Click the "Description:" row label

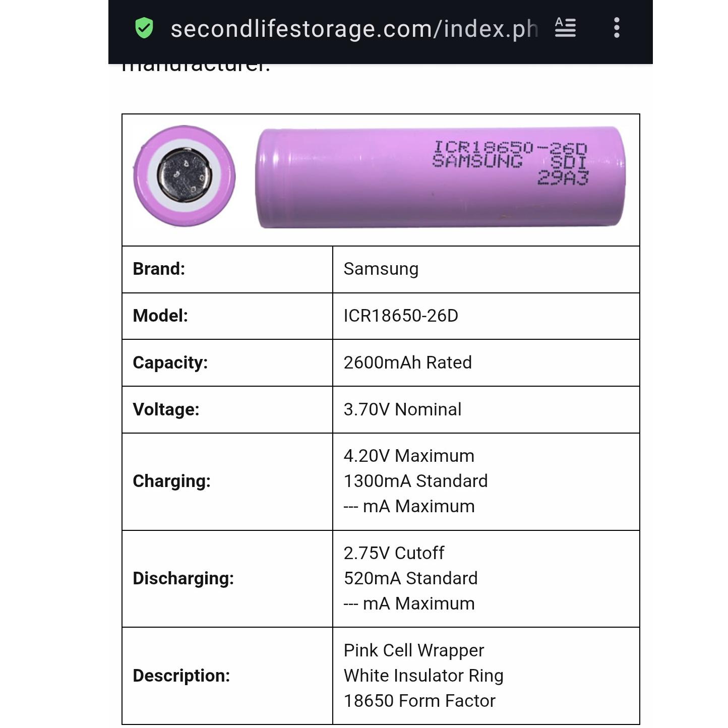181,676
